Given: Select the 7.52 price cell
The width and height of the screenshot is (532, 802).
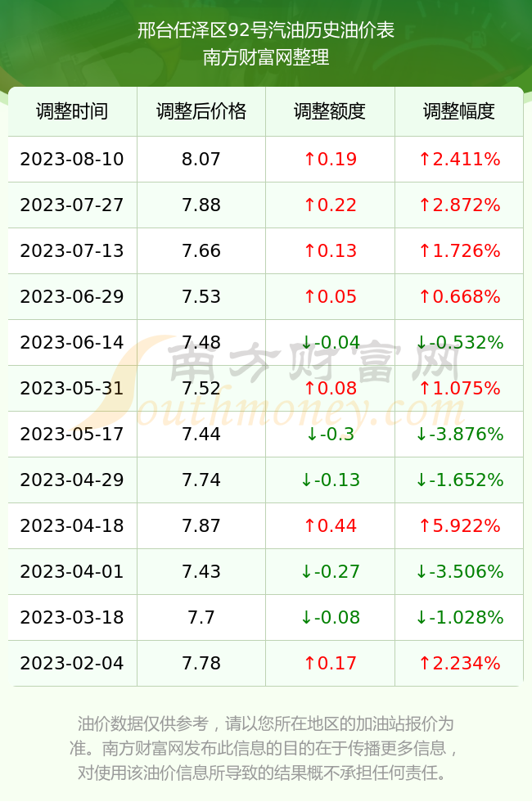Looking at the screenshot, I should point(201,388).
